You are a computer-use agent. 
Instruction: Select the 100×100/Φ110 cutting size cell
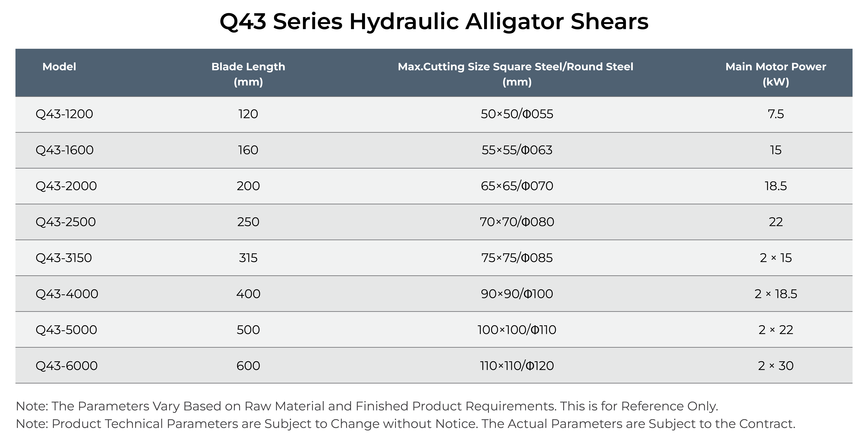pos(517,330)
